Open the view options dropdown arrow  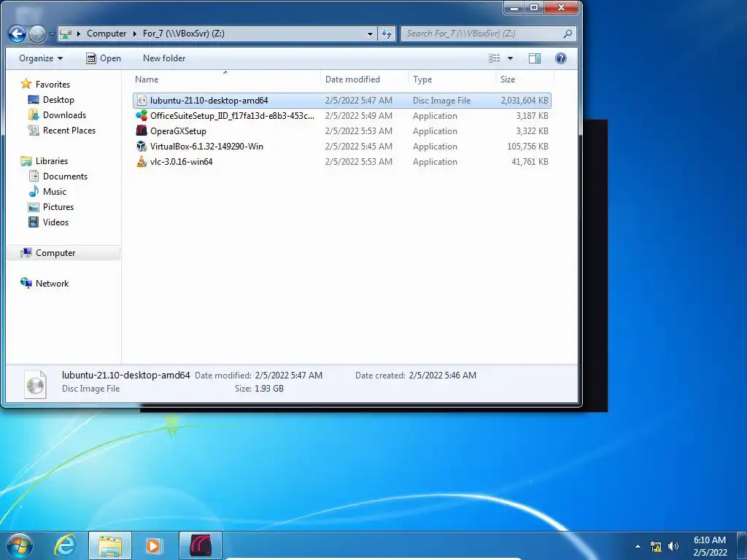tap(510, 58)
